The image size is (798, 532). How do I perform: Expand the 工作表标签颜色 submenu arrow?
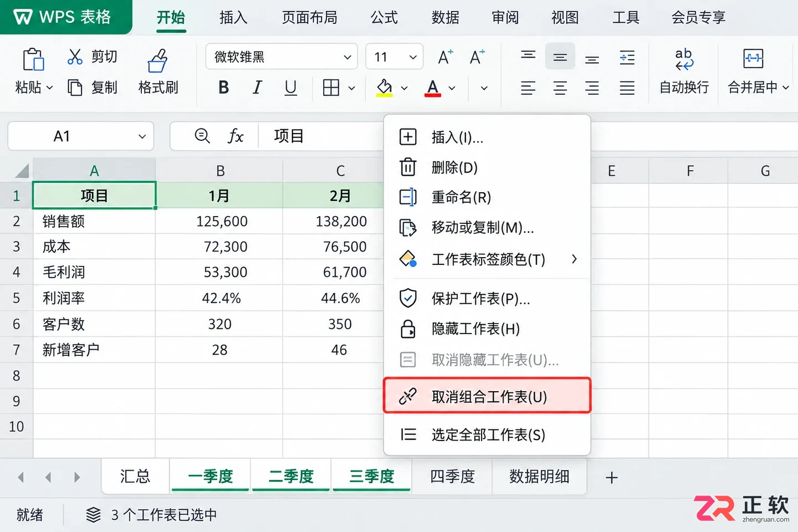point(574,259)
